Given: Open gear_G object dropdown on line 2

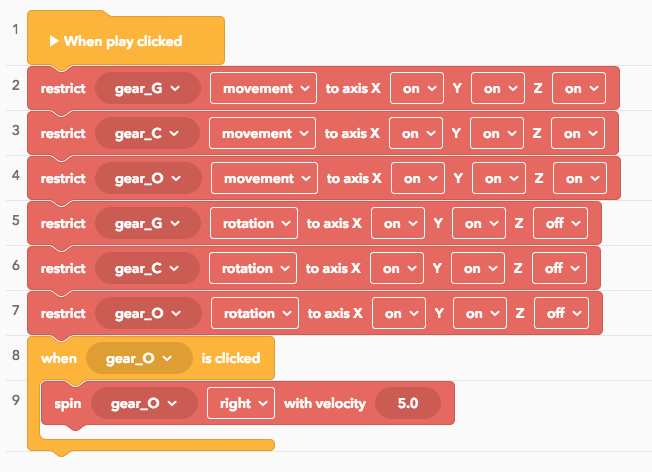Looking at the screenshot, I should coord(148,88).
